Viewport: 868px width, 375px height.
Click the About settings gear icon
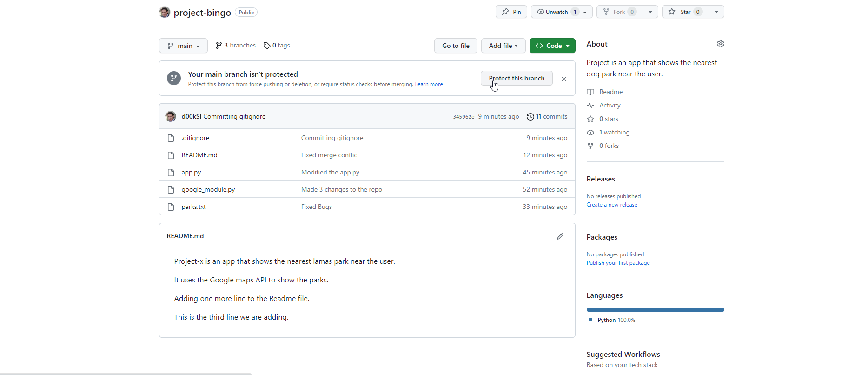tap(720, 44)
